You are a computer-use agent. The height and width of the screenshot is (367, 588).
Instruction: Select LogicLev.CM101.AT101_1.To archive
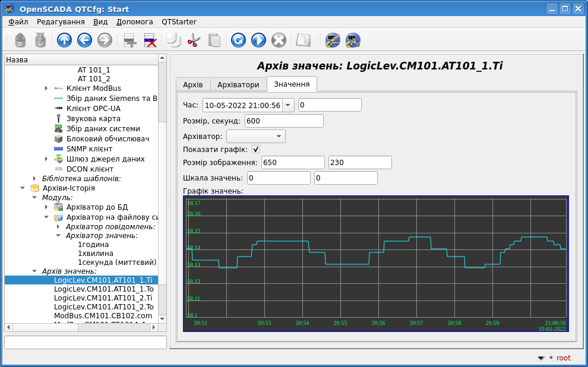pos(103,289)
